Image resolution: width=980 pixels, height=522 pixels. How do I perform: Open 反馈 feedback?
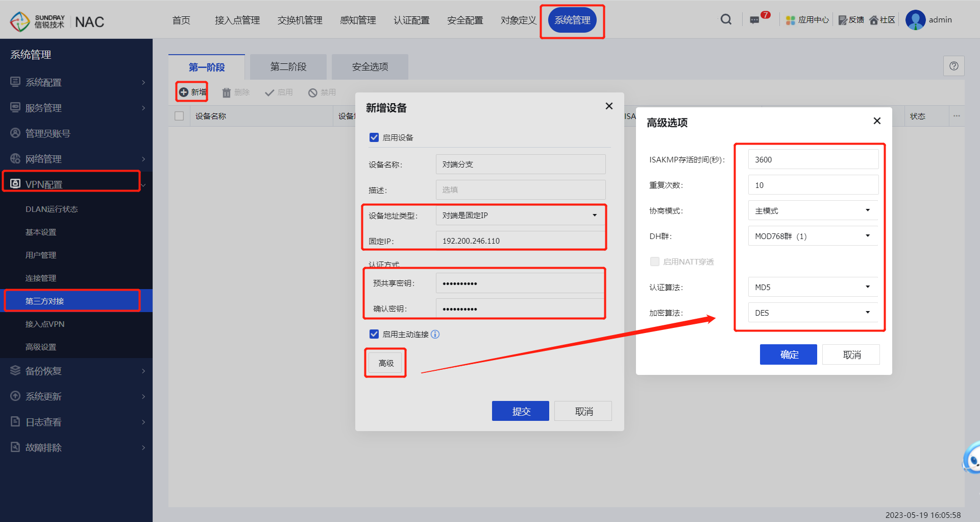851,20
